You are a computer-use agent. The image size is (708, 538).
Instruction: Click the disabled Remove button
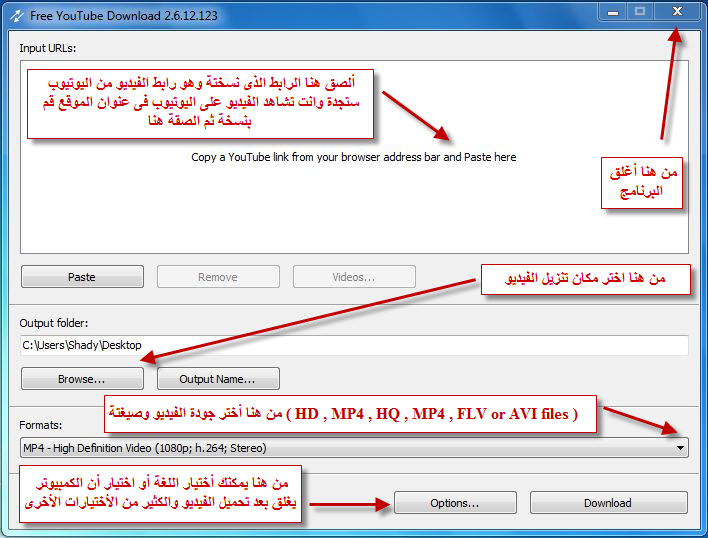click(218, 277)
